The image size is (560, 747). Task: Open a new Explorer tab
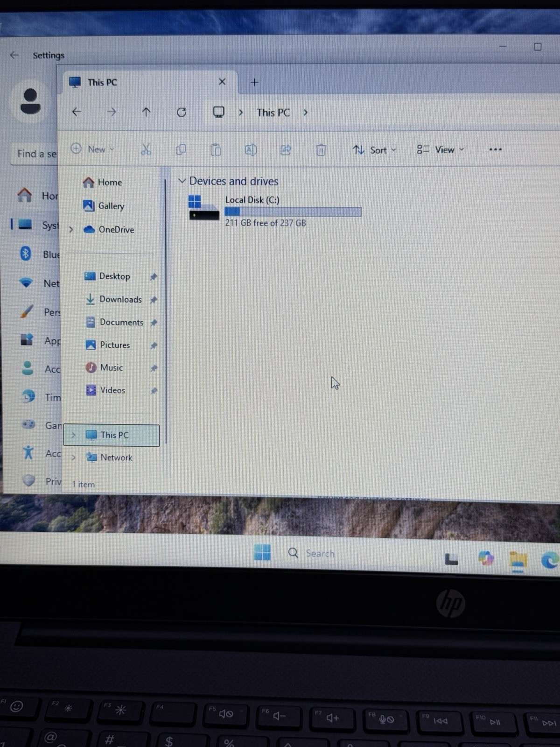pos(254,82)
